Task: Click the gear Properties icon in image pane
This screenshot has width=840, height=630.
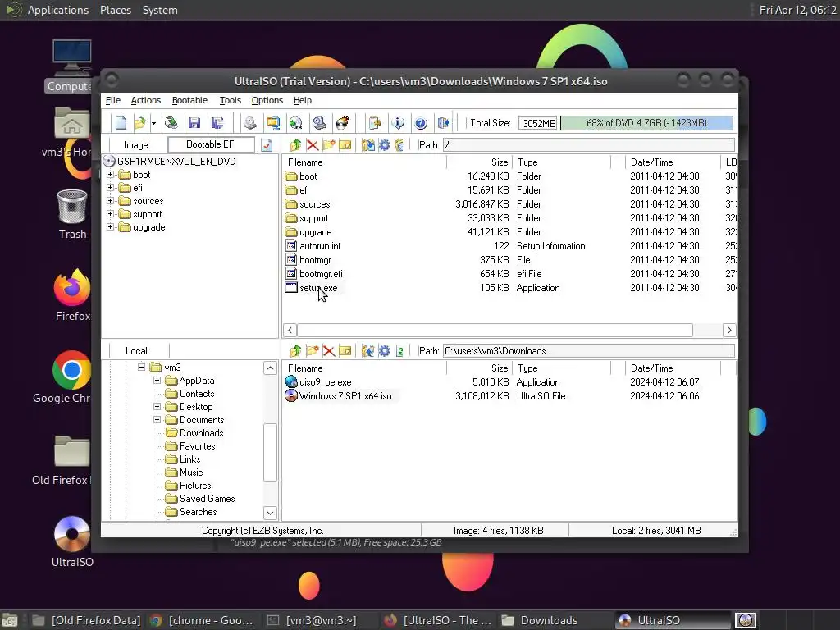Action: (385, 145)
